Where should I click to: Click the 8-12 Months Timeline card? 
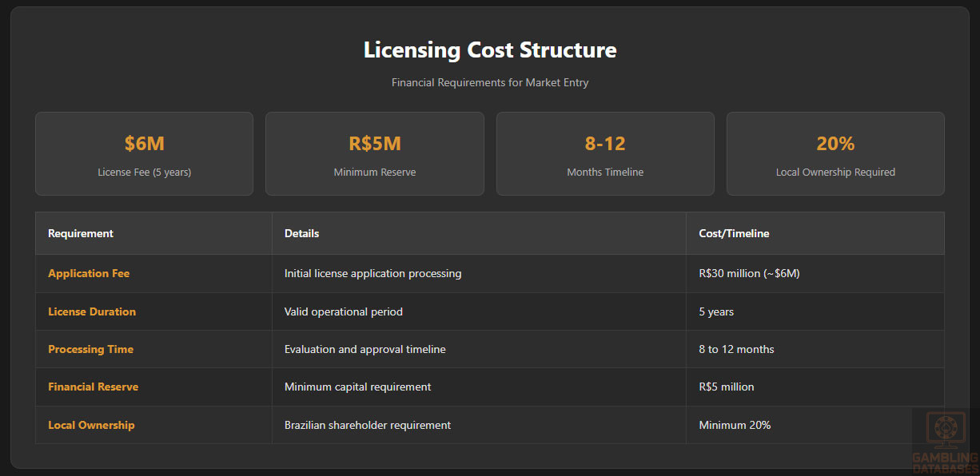605,153
